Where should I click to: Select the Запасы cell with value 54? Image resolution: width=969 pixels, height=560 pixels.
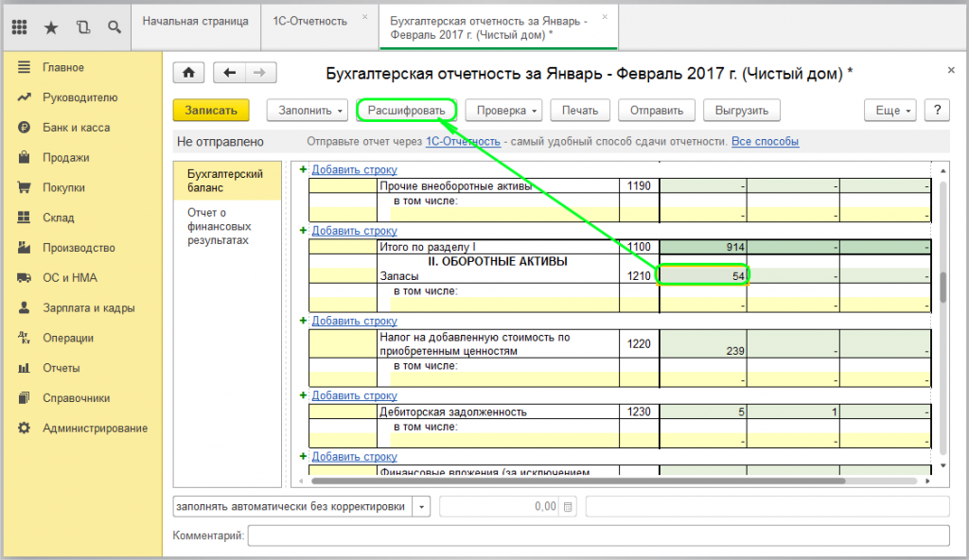pyautogui.click(x=703, y=275)
